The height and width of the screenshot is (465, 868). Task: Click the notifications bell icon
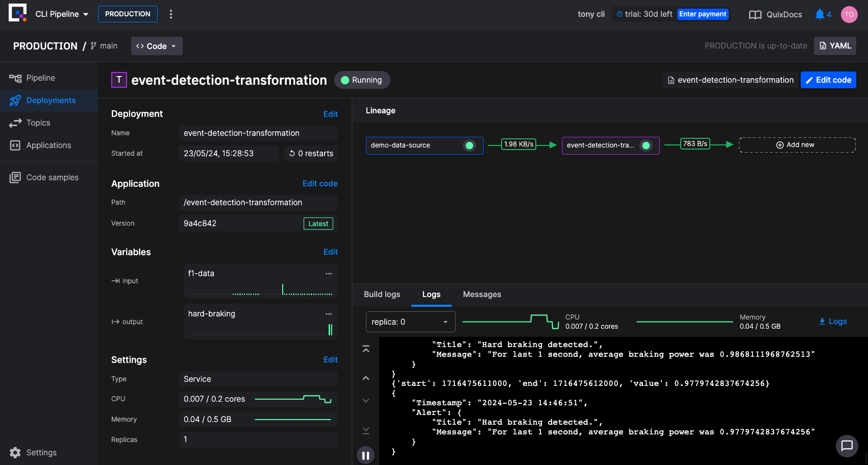pos(820,14)
